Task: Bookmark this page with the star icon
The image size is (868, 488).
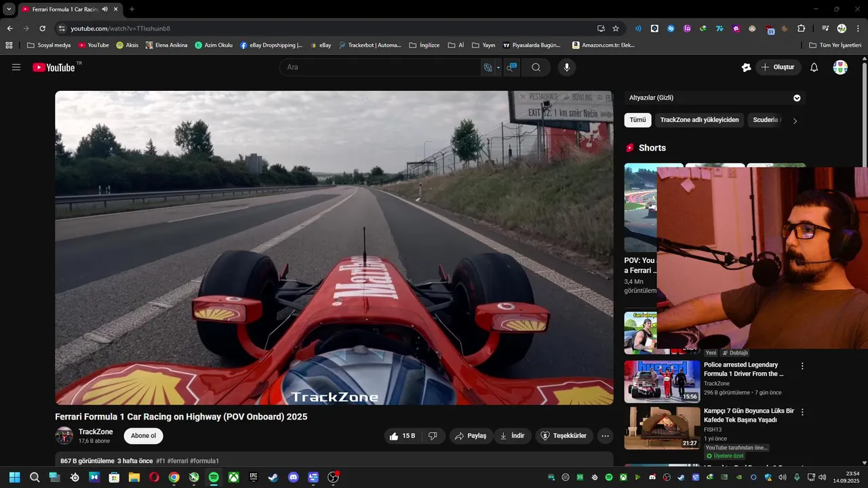Action: (616, 28)
